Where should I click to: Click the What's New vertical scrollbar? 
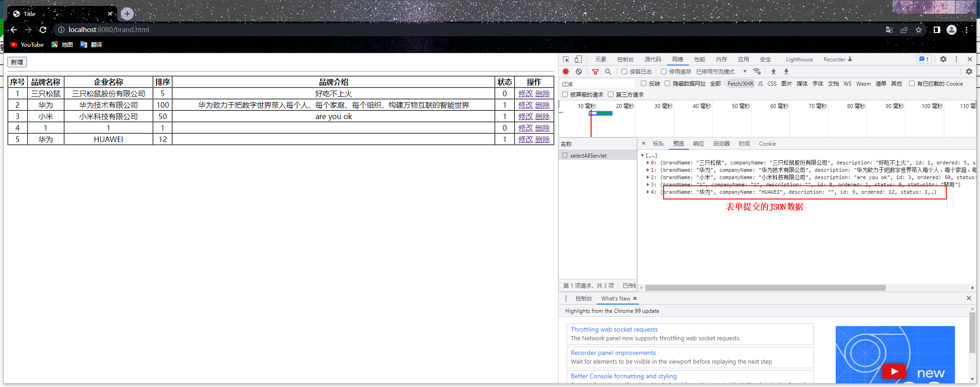pyautogui.click(x=972, y=333)
